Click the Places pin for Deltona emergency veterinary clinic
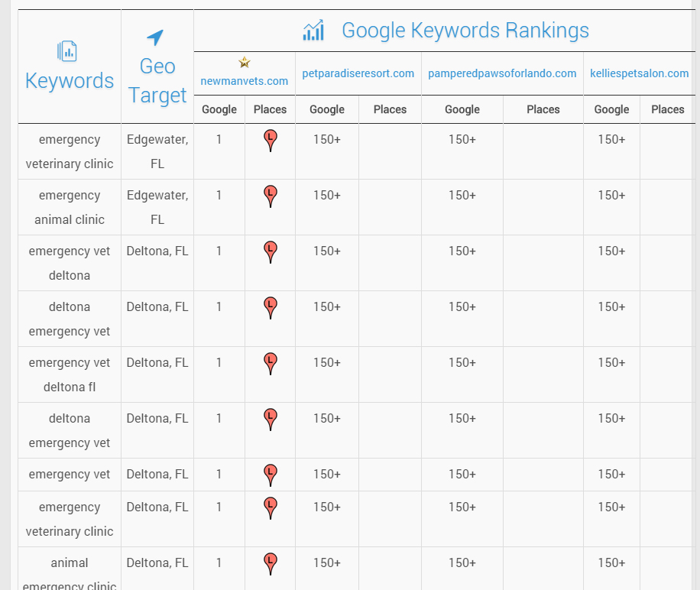This screenshot has width=700, height=590. (270, 508)
